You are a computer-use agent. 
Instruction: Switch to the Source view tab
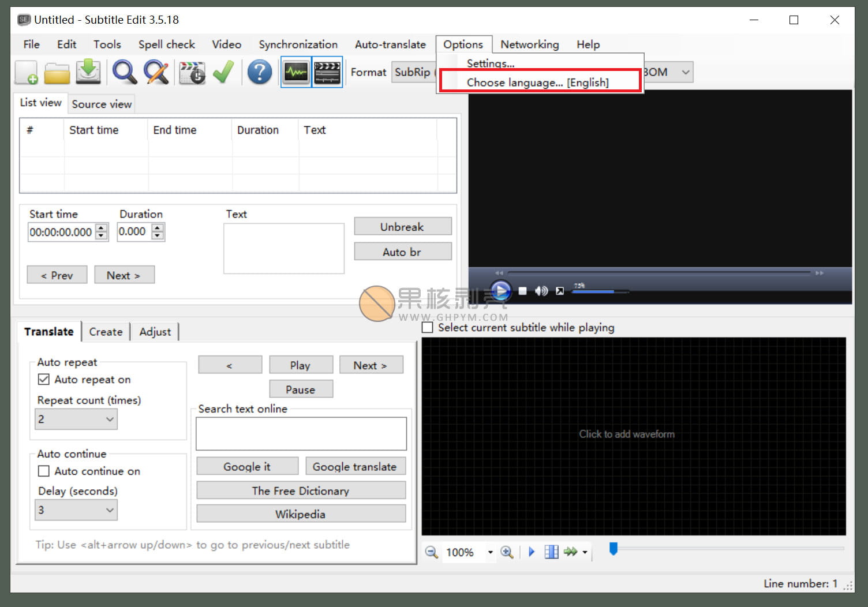pyautogui.click(x=102, y=104)
